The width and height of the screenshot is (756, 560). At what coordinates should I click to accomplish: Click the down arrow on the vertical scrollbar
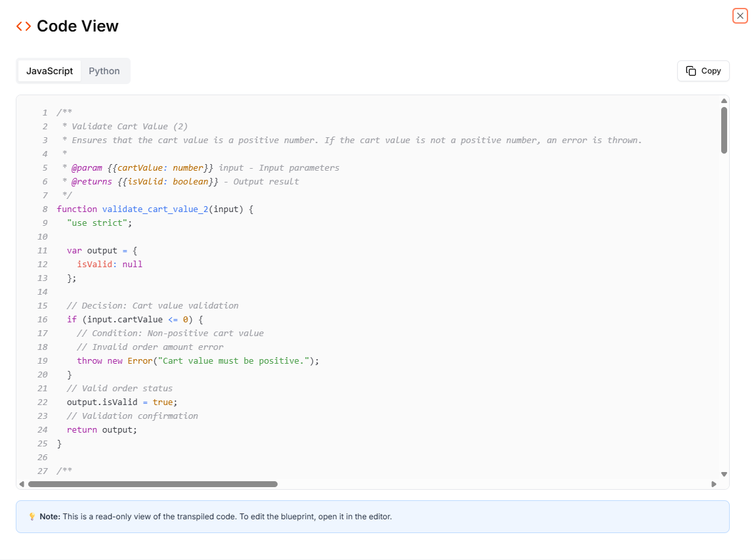724,473
